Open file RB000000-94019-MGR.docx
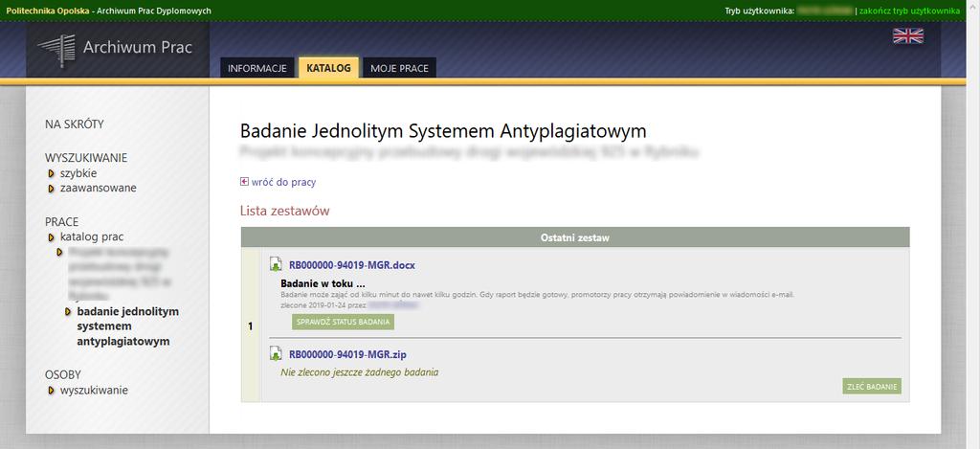Image resolution: width=980 pixels, height=449 pixels. pyautogui.click(x=352, y=265)
